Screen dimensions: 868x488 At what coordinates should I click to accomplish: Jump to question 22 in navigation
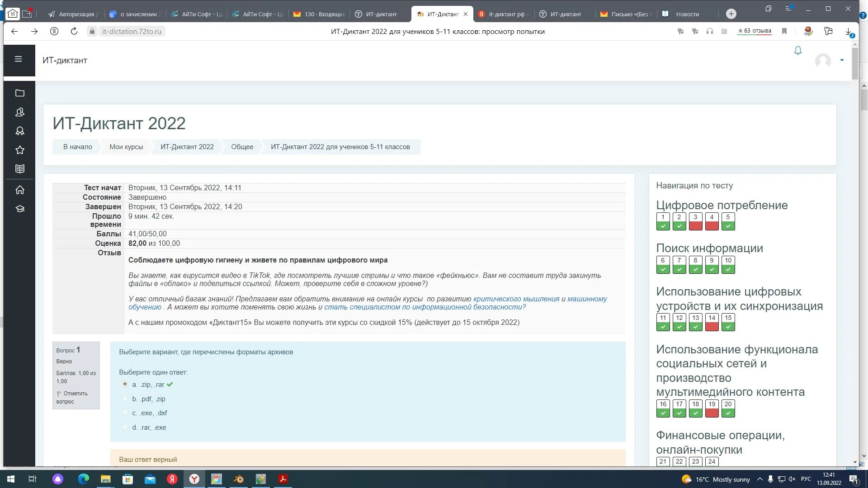(679, 461)
